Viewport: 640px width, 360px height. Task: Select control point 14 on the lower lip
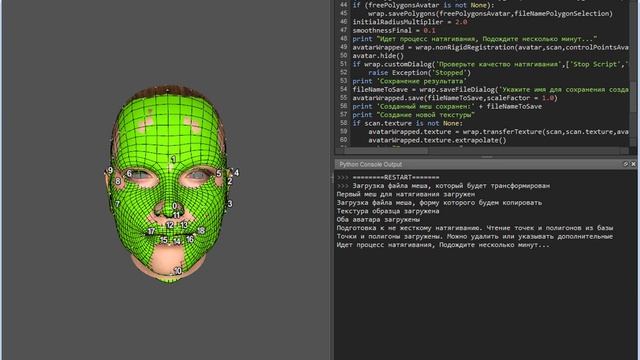coord(177,241)
